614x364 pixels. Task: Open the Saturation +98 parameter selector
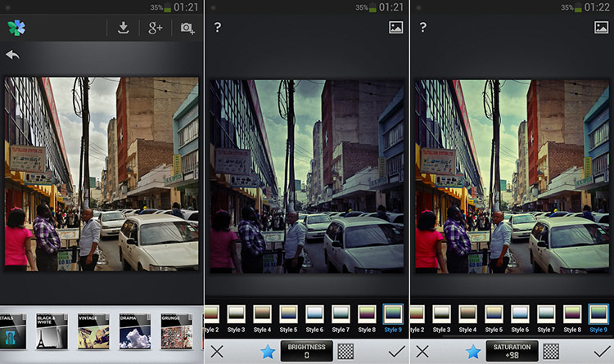click(x=511, y=351)
